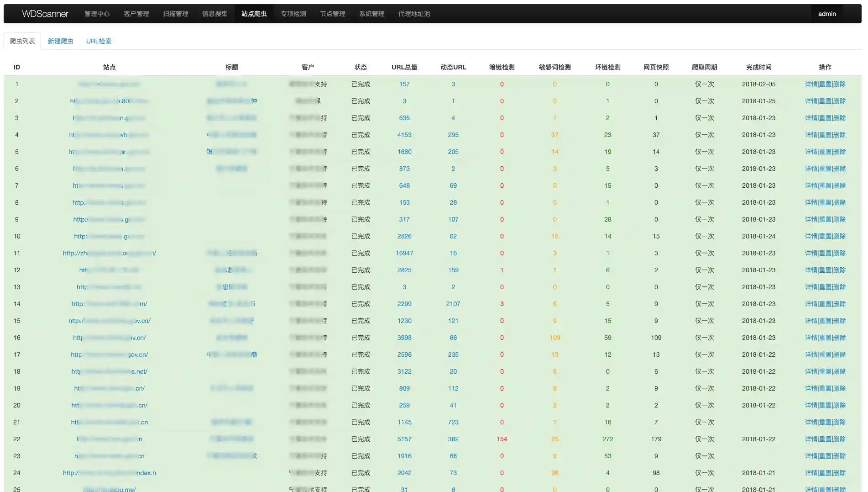
Task: Click the 爬取周期 column header
Action: (705, 67)
